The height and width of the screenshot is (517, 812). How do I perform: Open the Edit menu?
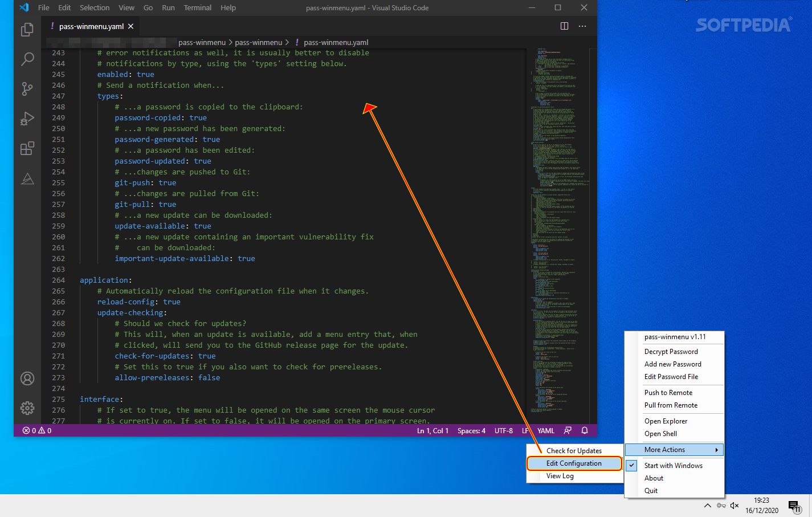[x=64, y=7]
